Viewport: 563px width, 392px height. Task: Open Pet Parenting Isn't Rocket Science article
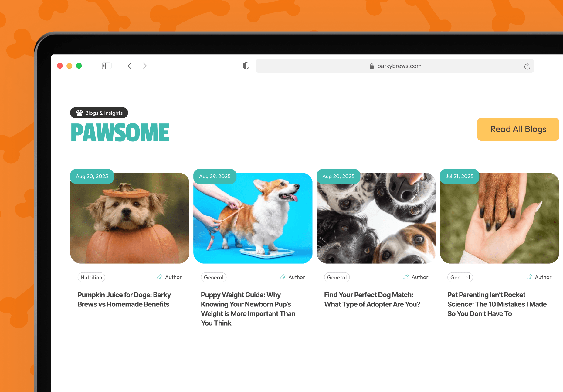(x=497, y=304)
